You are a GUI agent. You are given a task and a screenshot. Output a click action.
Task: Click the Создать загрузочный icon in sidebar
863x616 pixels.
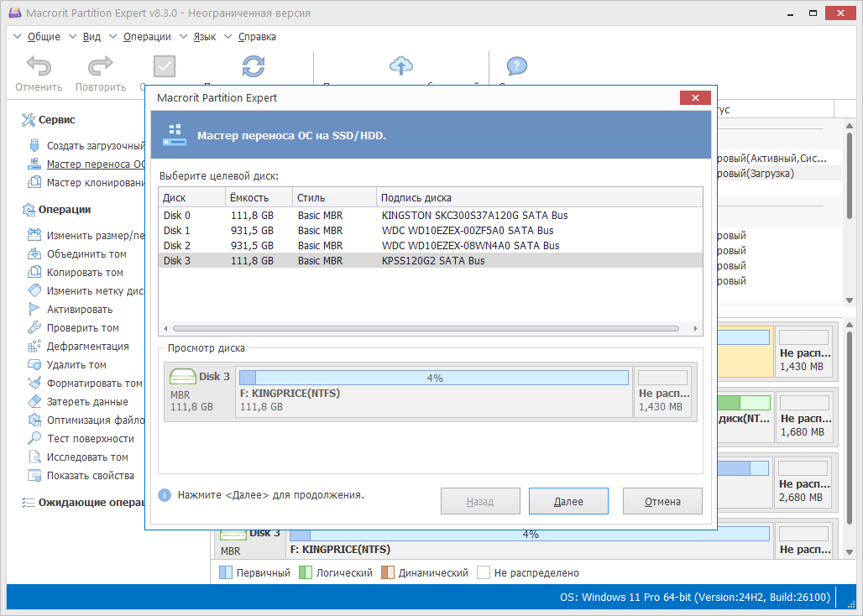34,145
